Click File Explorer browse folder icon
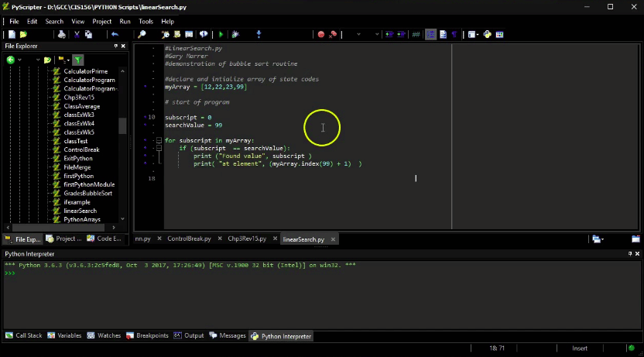 point(47,60)
